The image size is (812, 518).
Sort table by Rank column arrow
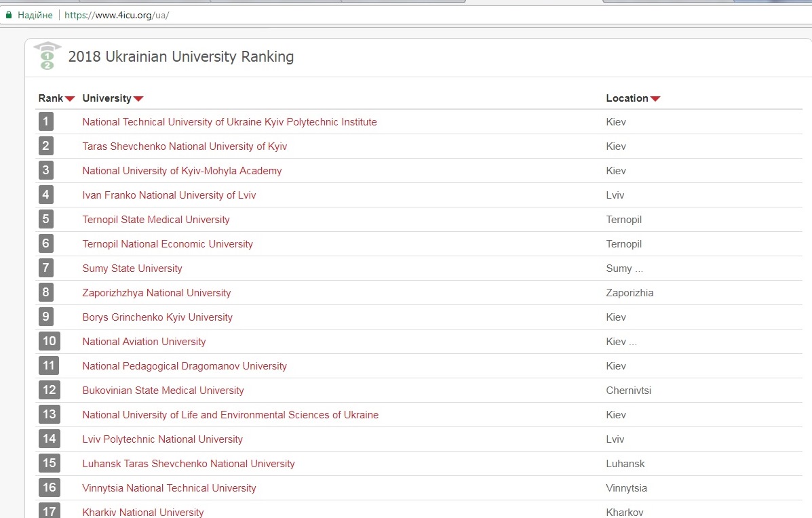(x=70, y=99)
